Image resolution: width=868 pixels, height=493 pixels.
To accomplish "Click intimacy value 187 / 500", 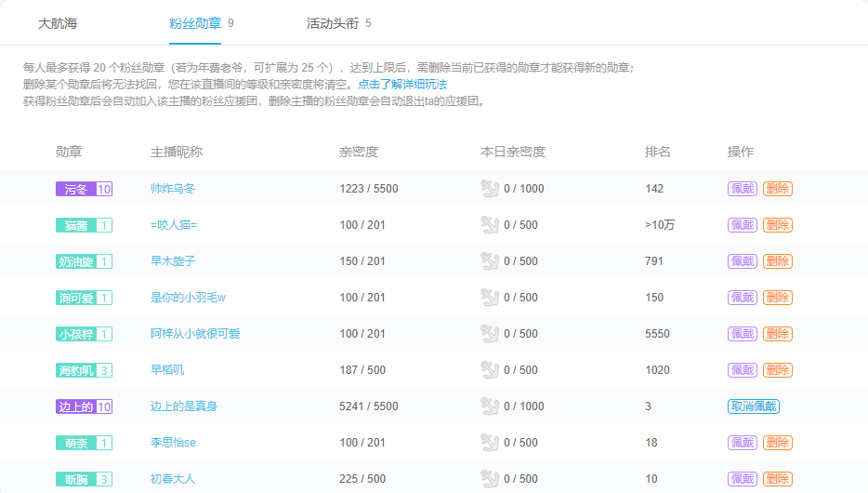I will [362, 370].
